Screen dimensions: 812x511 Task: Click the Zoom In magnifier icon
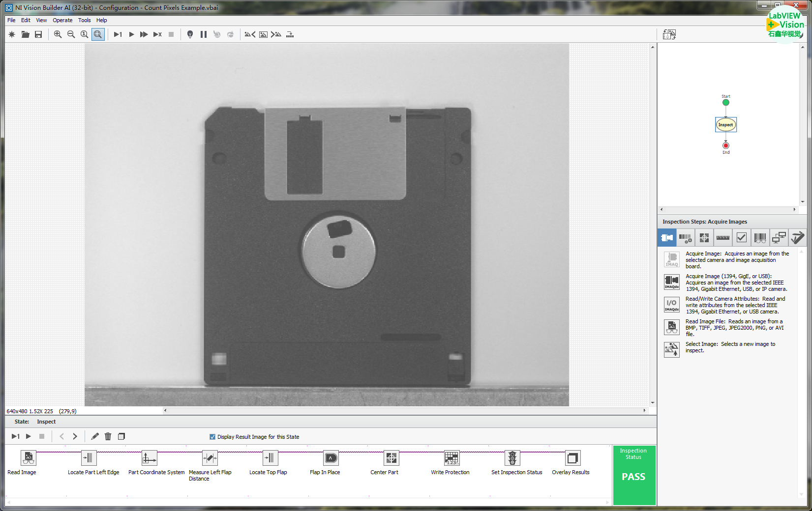[58, 34]
